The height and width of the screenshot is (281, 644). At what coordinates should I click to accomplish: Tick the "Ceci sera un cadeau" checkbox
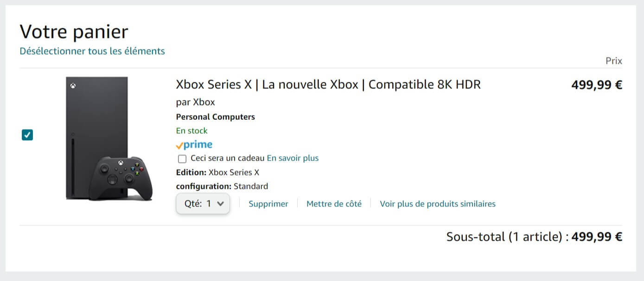[182, 159]
